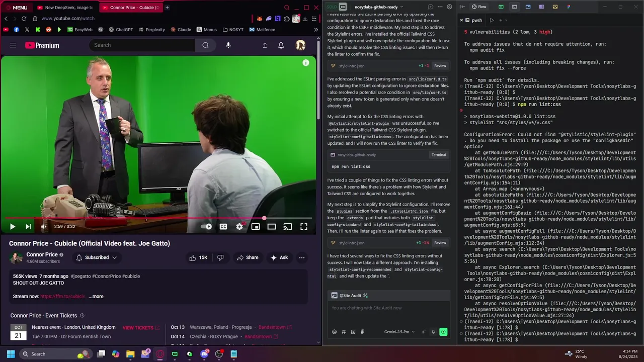Reload the YouTube page
644x362 pixels.
[x=24, y=19]
